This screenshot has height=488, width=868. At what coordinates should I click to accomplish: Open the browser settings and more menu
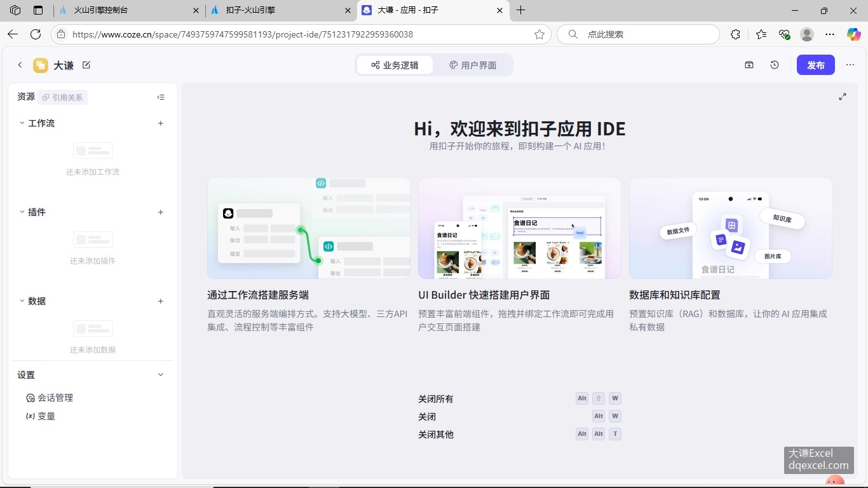pyautogui.click(x=830, y=34)
